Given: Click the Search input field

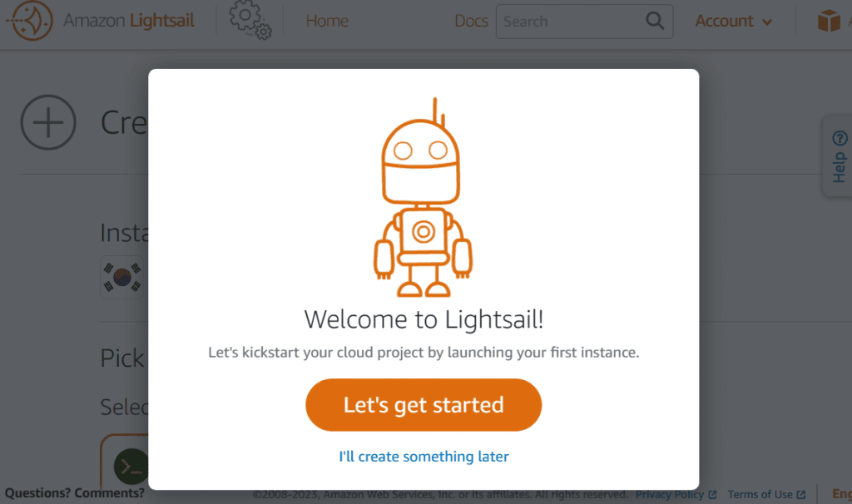Looking at the screenshot, I should coord(570,21).
